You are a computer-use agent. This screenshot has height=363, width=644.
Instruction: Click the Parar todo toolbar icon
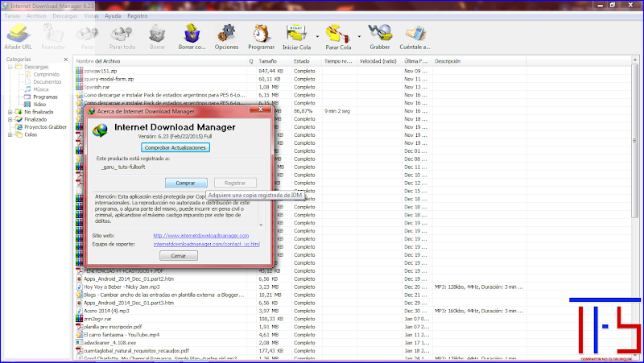[x=122, y=37]
